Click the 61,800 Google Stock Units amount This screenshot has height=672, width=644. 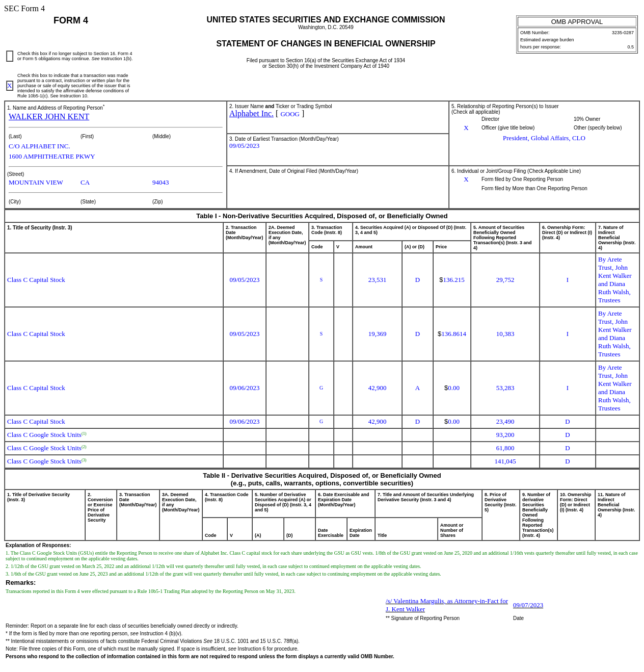point(505,448)
